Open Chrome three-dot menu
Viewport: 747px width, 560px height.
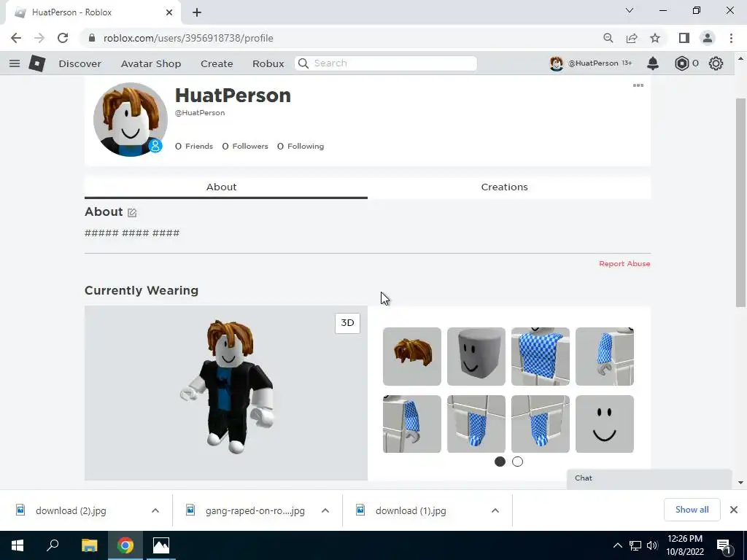pos(731,38)
